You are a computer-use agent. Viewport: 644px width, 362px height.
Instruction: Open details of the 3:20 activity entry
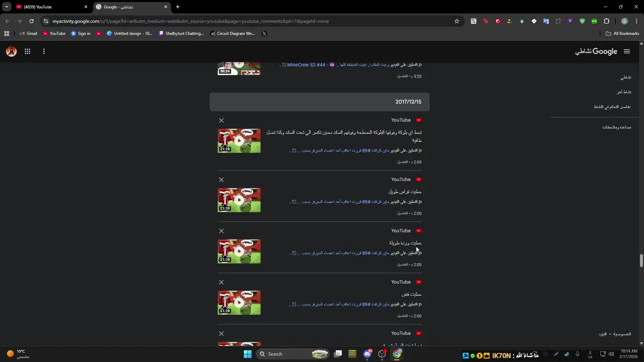tap(403, 76)
